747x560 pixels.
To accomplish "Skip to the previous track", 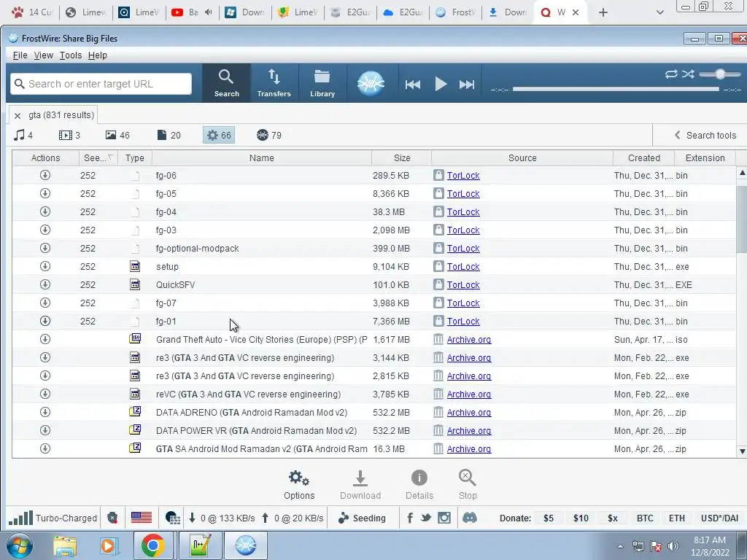I will tap(413, 85).
